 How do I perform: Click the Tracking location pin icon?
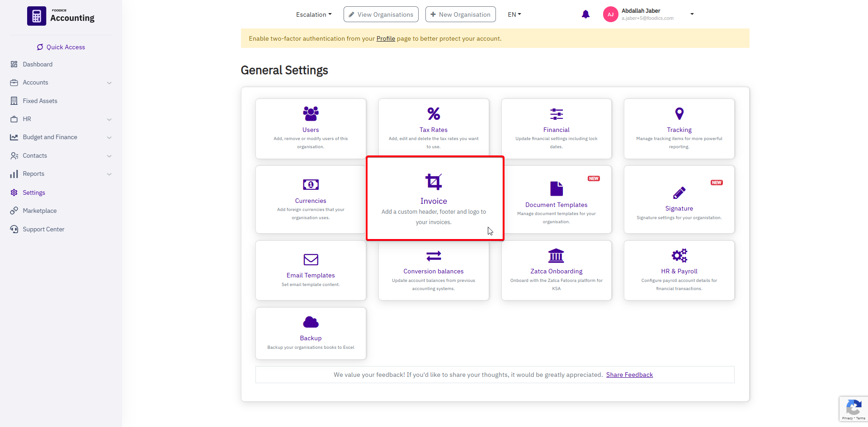click(x=679, y=113)
